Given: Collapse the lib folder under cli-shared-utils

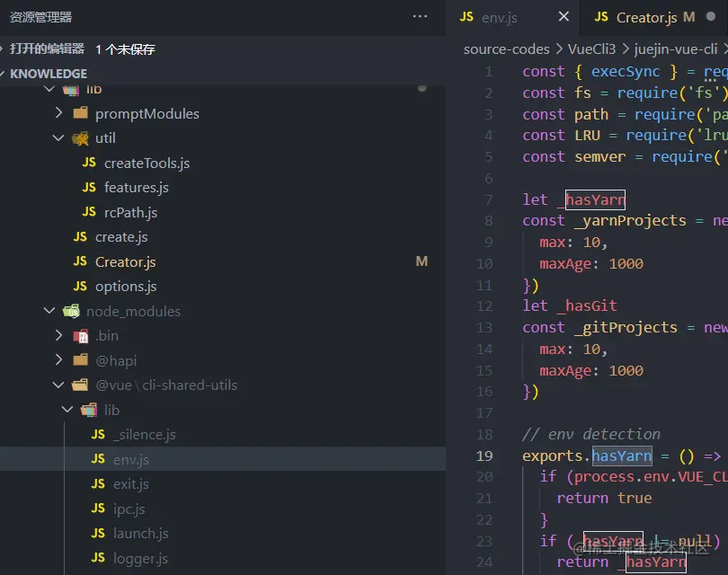Looking at the screenshot, I should [x=67, y=410].
